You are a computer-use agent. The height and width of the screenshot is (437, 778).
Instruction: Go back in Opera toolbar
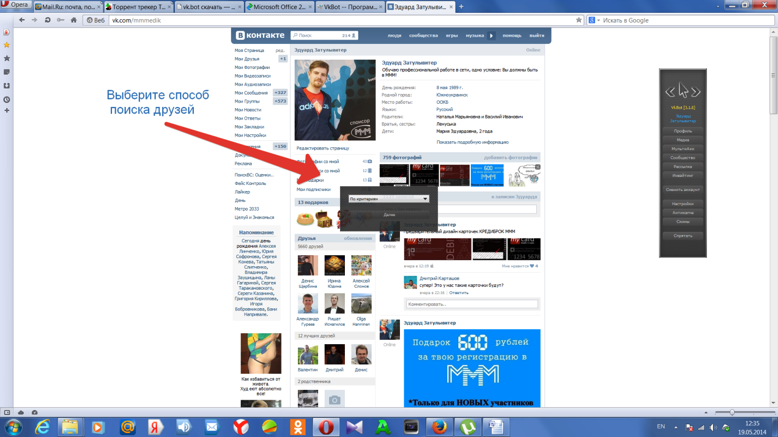pos(21,20)
